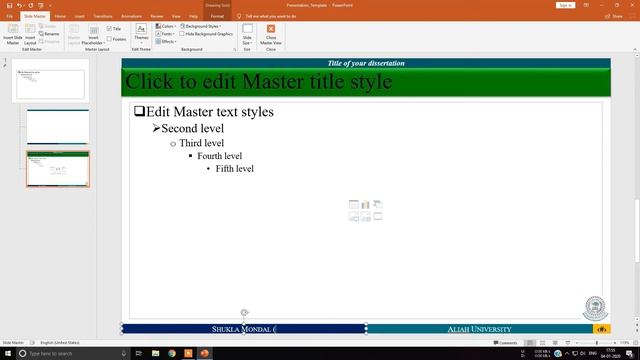Switch to Normal view icon

tap(530, 343)
